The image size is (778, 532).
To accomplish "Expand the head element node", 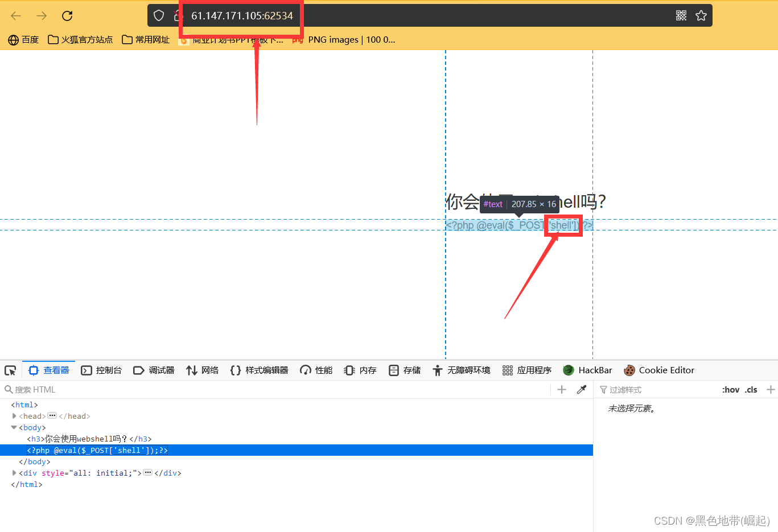I will point(14,416).
